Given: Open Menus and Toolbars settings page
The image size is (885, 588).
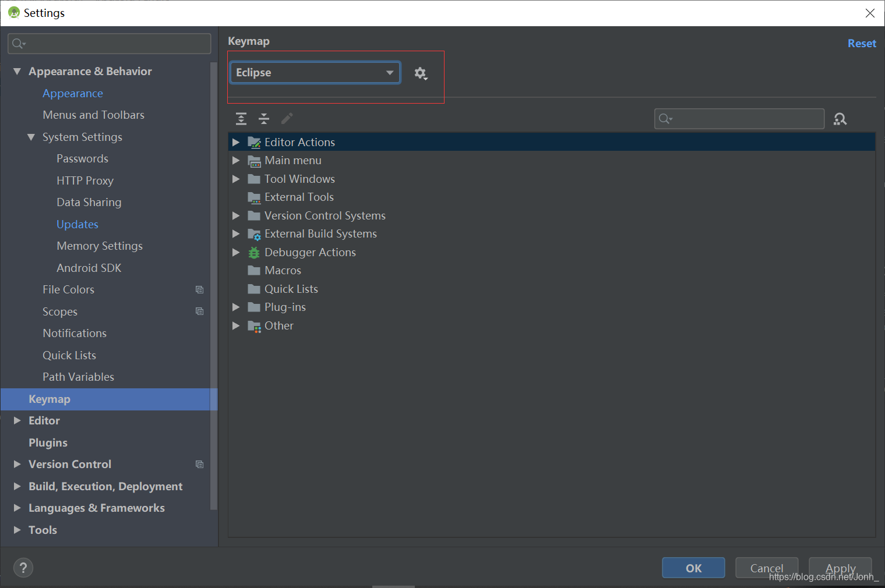Looking at the screenshot, I should point(93,115).
